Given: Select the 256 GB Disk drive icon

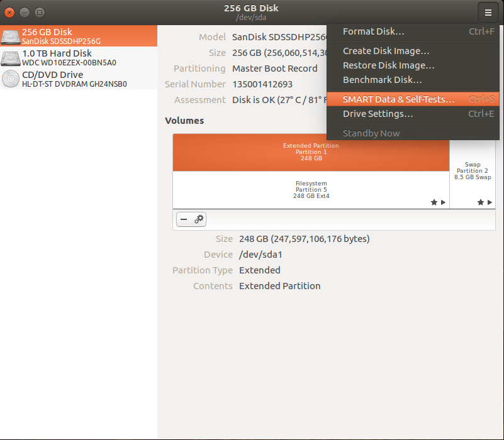Looking at the screenshot, I should pos(11,36).
